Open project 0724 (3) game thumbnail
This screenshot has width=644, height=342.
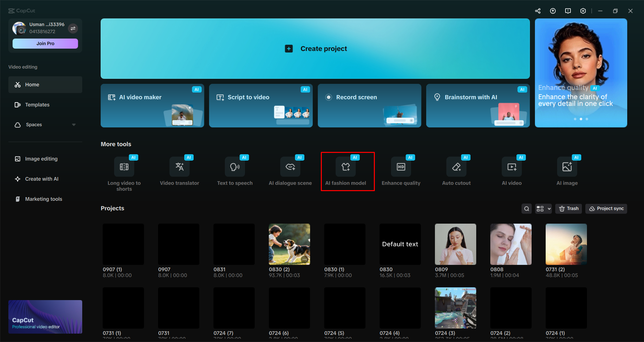(x=455, y=308)
